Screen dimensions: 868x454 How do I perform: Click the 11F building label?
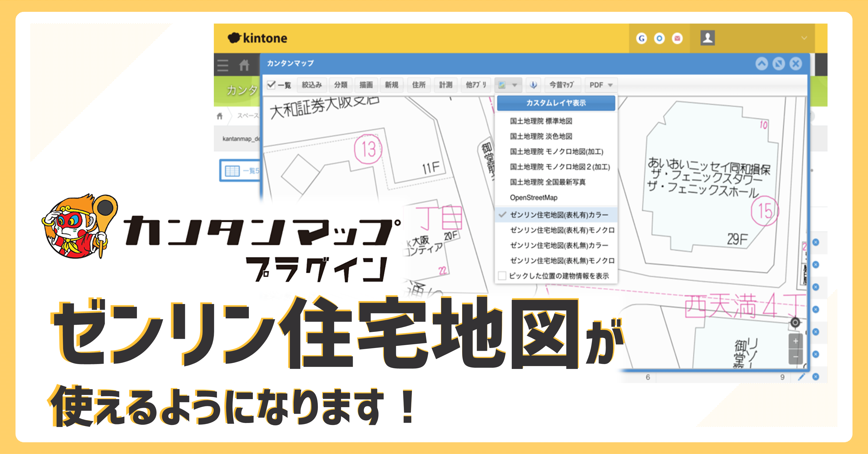[x=431, y=168]
